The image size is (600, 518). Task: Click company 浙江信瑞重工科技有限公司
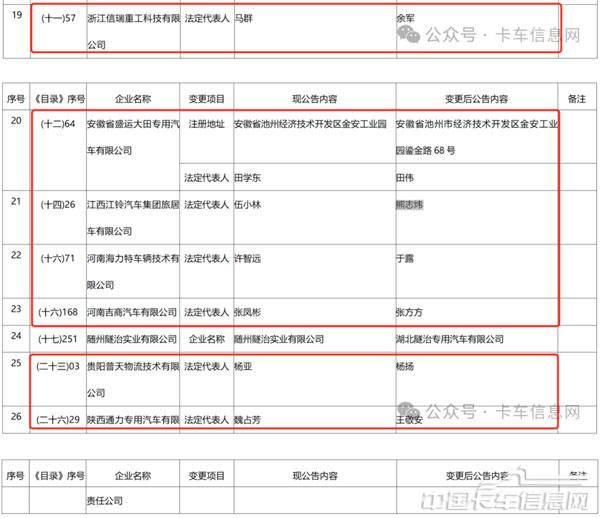coord(134,31)
